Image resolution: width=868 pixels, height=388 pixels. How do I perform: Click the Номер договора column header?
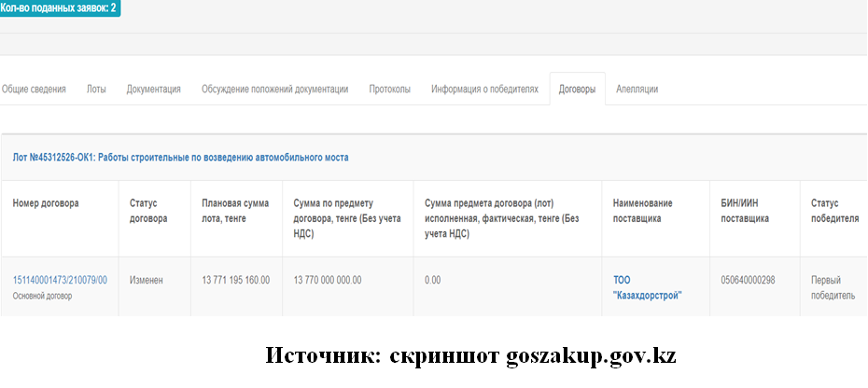[x=46, y=203]
